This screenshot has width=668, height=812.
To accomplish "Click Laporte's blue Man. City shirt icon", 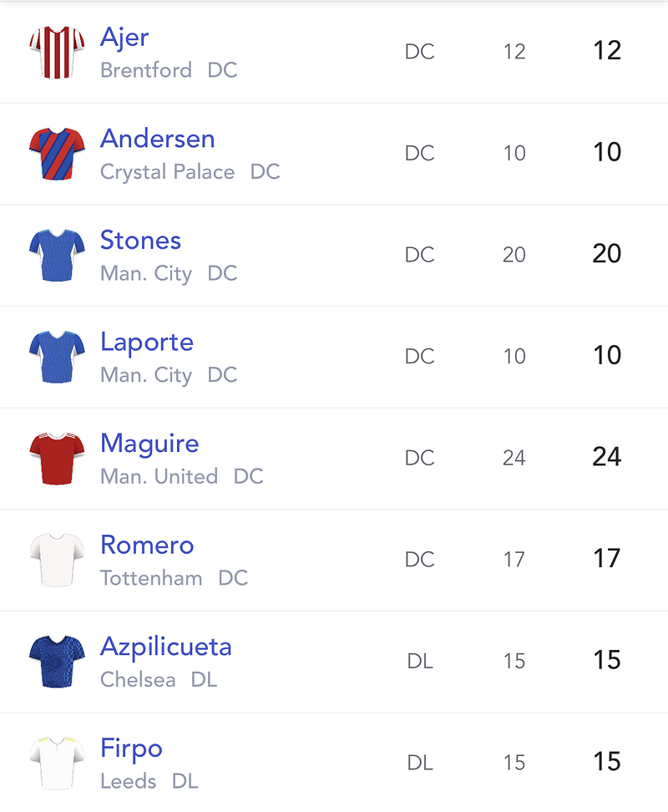I will [x=57, y=356].
